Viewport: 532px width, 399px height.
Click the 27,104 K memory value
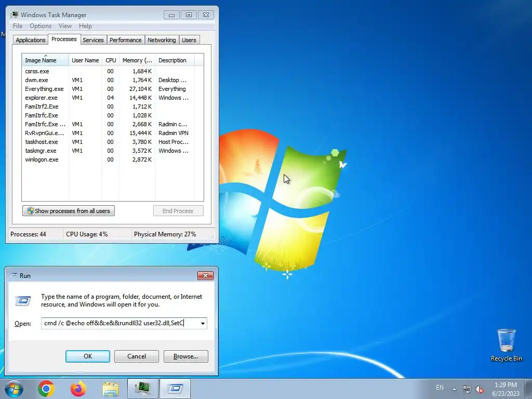coord(140,89)
